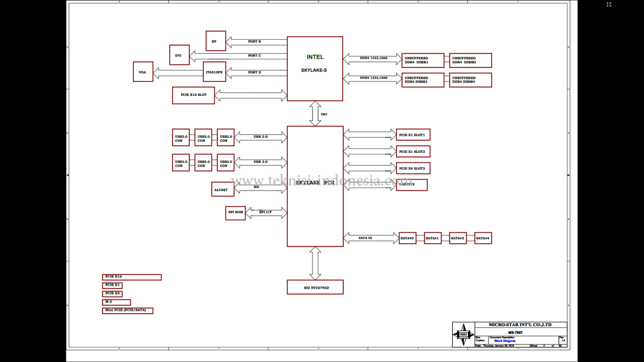Image resolution: width=644 pixels, height=362 pixels.
Task: Click the USB 3.0 bus arrow label
Action: coord(261,162)
